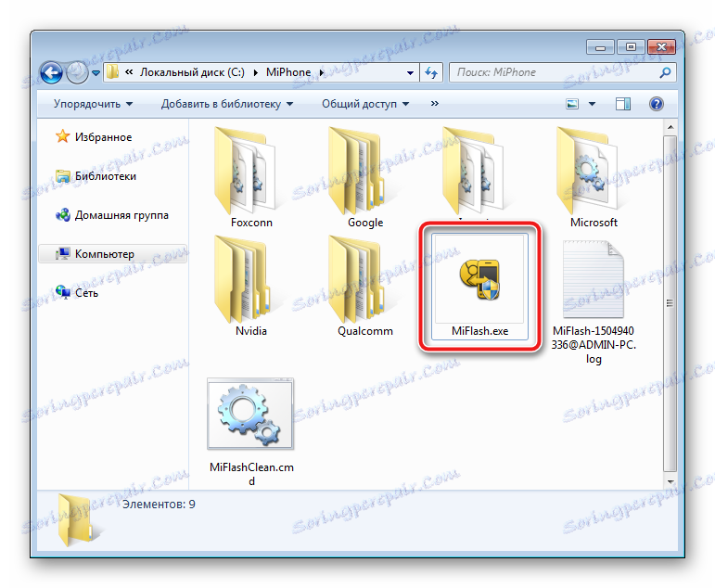
Task: Click the Библиотеки library icon
Action: click(x=62, y=175)
